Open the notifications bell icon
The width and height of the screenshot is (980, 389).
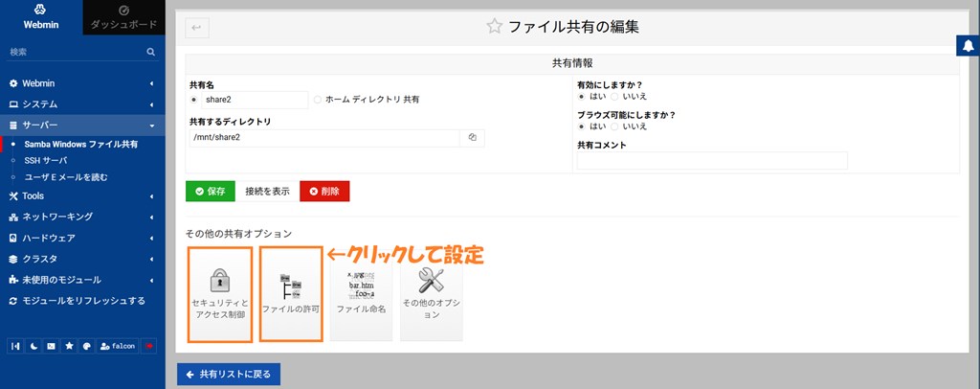click(967, 46)
